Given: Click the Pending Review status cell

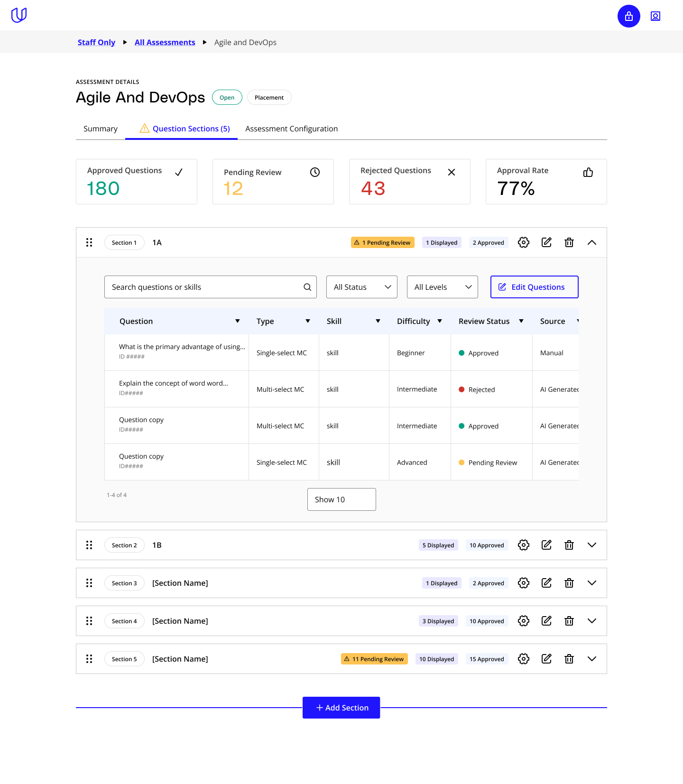Looking at the screenshot, I should [x=491, y=462].
